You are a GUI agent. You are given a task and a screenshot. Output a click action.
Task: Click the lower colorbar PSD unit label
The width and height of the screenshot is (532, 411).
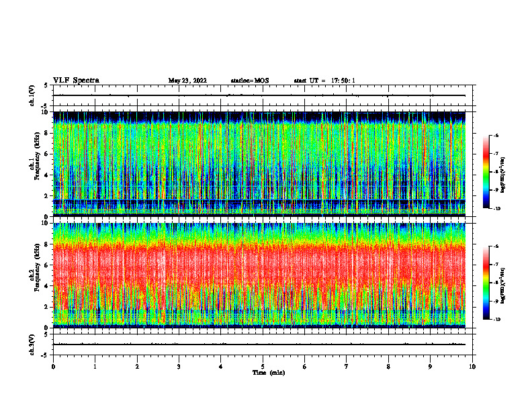click(503, 285)
